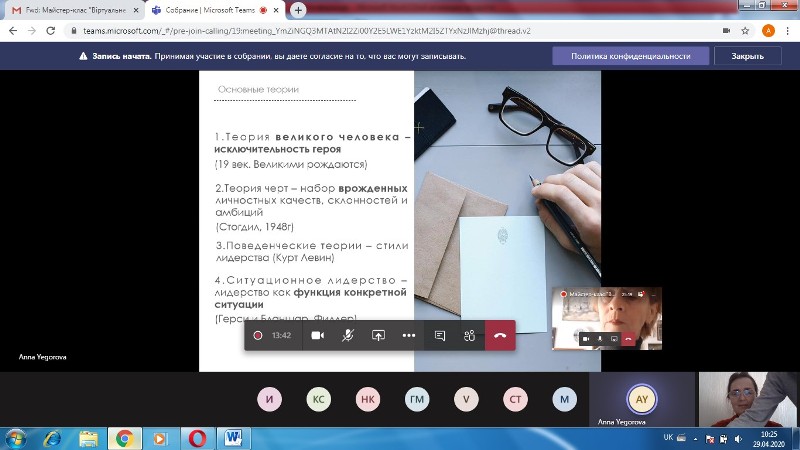800x450 pixels.
Task: Select participant avatar КС
Action: click(319, 399)
